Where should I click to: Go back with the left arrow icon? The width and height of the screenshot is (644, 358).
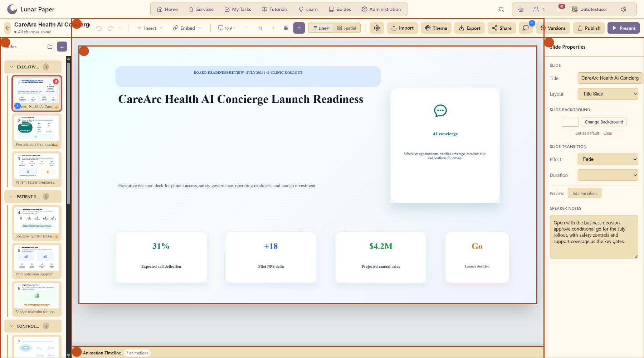click(8, 28)
